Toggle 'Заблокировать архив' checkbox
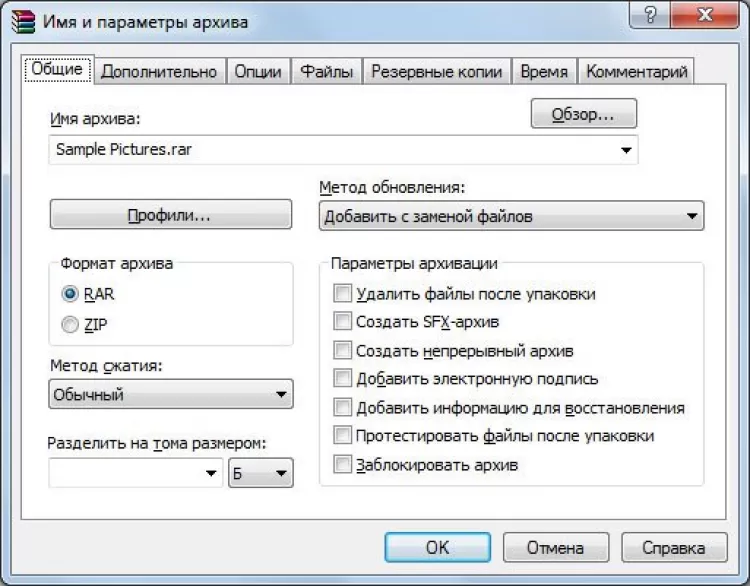This screenshot has height=586, width=750. point(343,465)
